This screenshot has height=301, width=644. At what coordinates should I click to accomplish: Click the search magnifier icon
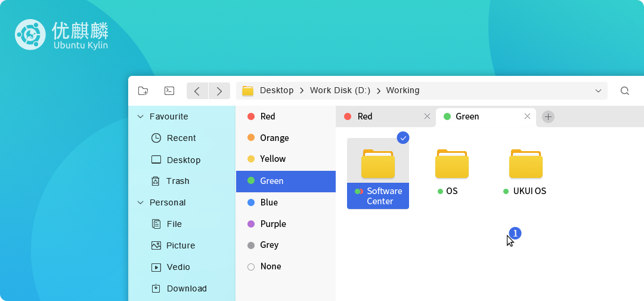[624, 91]
